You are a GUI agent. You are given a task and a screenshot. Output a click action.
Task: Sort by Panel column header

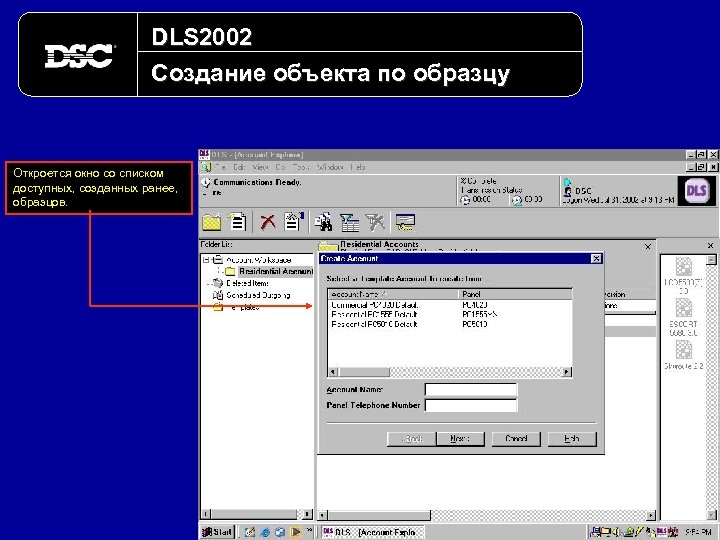(515, 294)
